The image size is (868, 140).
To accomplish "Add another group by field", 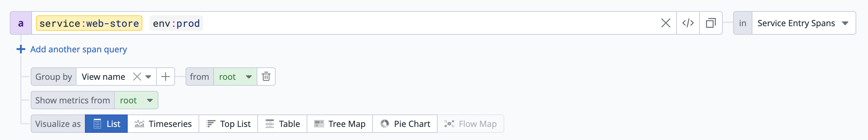I will click(x=166, y=77).
